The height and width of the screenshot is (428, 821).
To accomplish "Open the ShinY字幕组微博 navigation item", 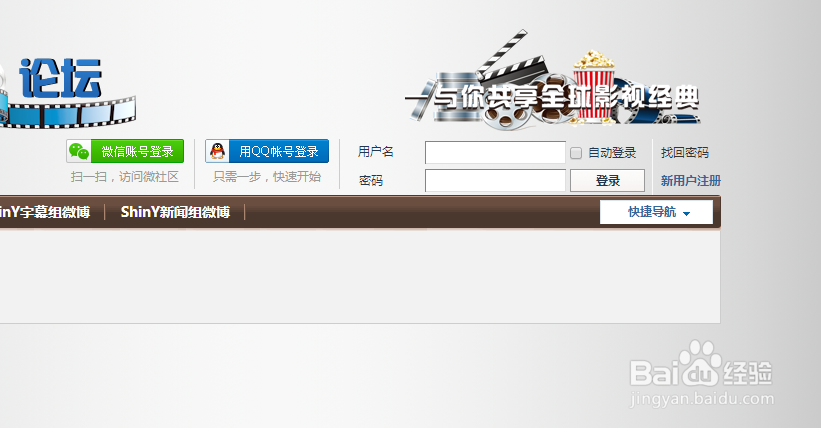I will (x=45, y=212).
